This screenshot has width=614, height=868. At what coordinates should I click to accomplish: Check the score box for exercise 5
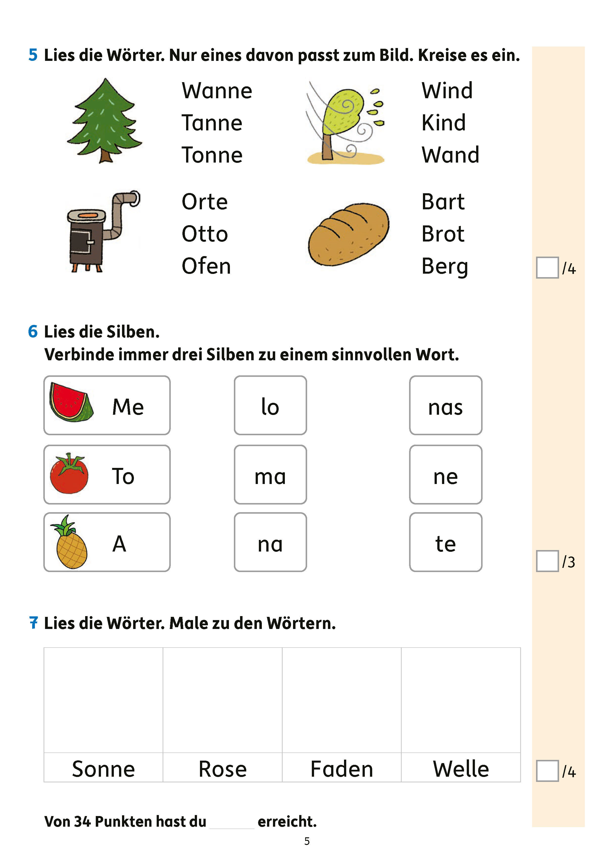pos(547,268)
